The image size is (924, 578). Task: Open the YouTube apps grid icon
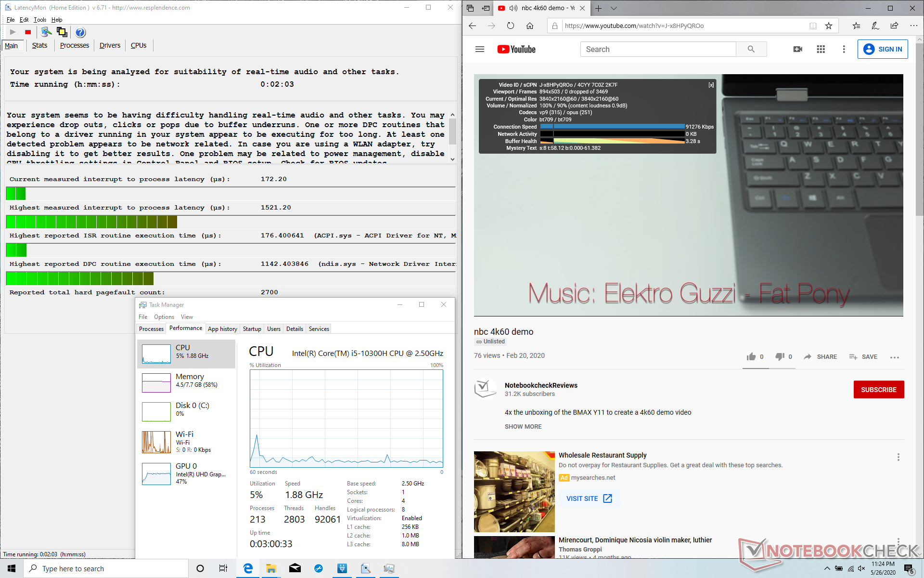click(x=821, y=49)
